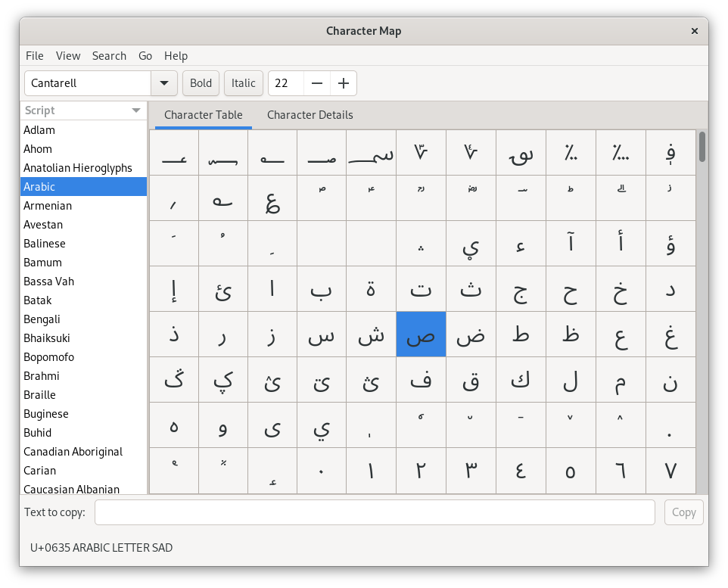
Task: Select the Arabic-Indic digit seven cell
Action: tap(670, 471)
